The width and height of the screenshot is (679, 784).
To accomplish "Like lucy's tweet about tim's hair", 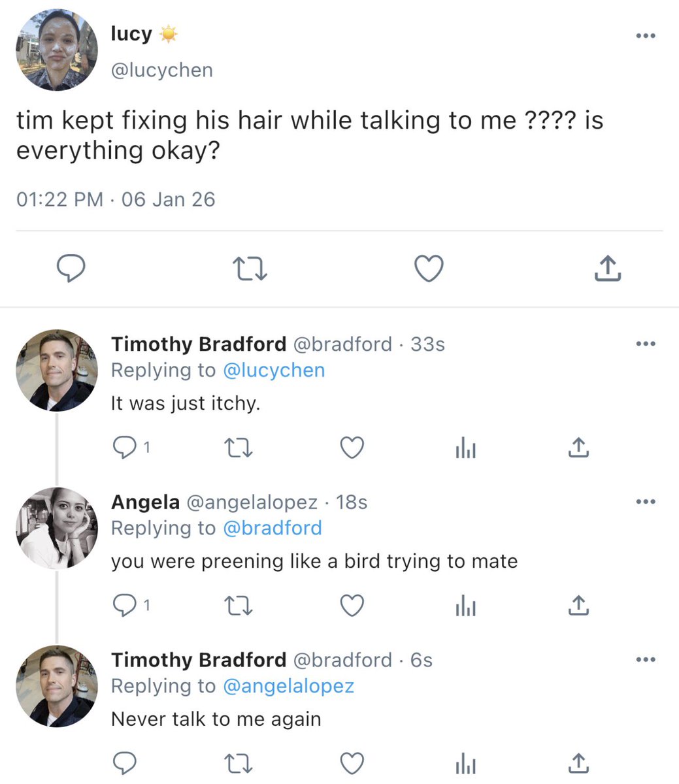I will [429, 269].
